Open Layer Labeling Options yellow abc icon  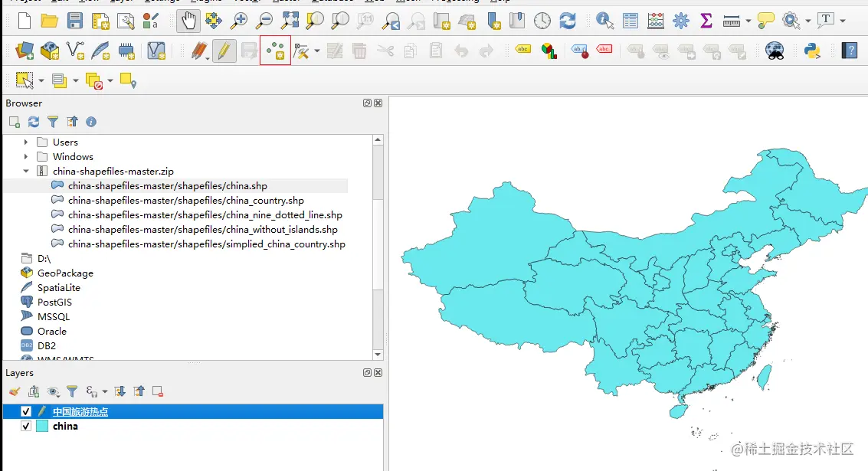point(522,49)
